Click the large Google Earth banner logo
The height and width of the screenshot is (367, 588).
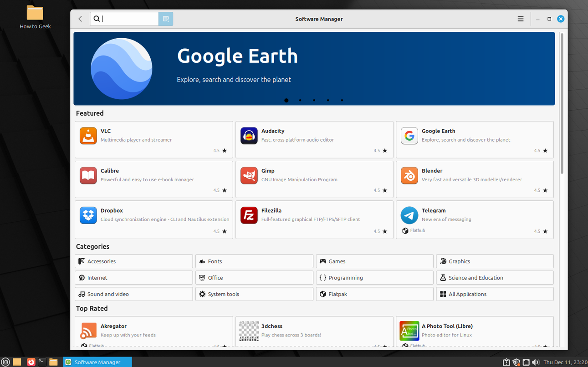point(122,69)
